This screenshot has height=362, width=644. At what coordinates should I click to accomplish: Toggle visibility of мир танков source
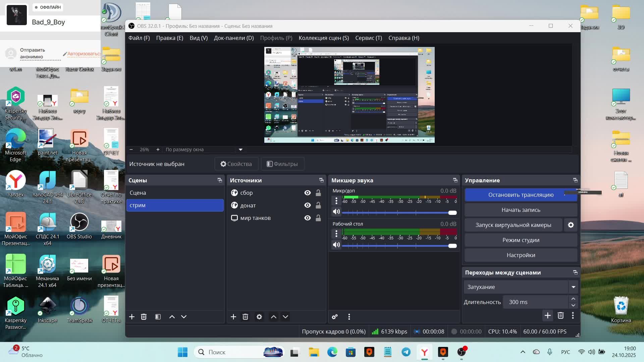[307, 218]
